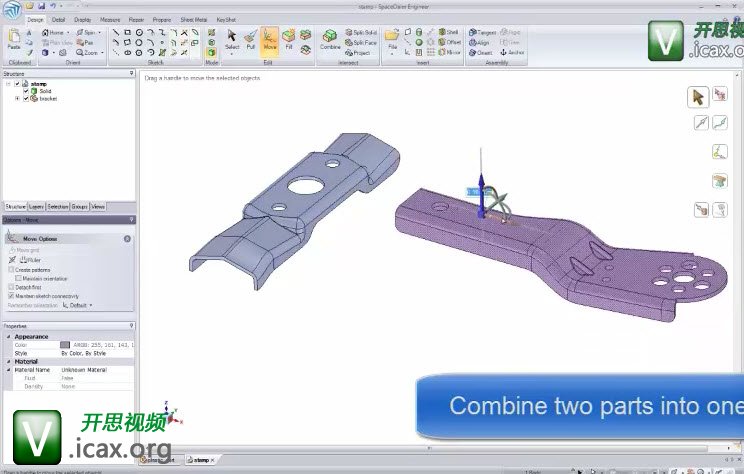The height and width of the screenshot is (474, 744).
Task: Open the Spin dropdown arrow
Action: 100,32
